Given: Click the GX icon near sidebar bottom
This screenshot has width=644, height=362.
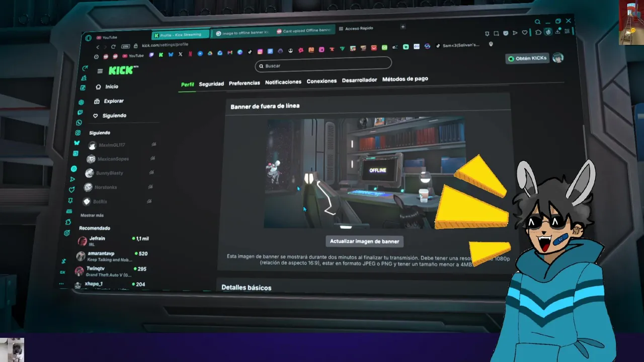Looking at the screenshot, I should click(62, 272).
